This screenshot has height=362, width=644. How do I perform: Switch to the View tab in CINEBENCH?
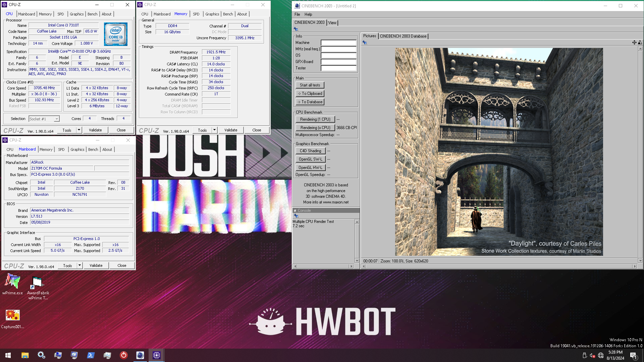pyautogui.click(x=332, y=23)
